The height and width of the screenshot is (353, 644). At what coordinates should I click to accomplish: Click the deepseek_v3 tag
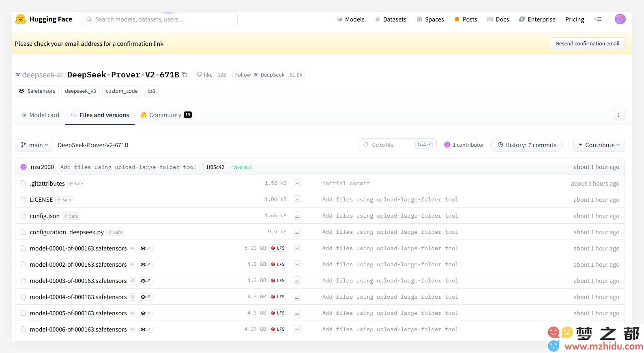pos(80,91)
